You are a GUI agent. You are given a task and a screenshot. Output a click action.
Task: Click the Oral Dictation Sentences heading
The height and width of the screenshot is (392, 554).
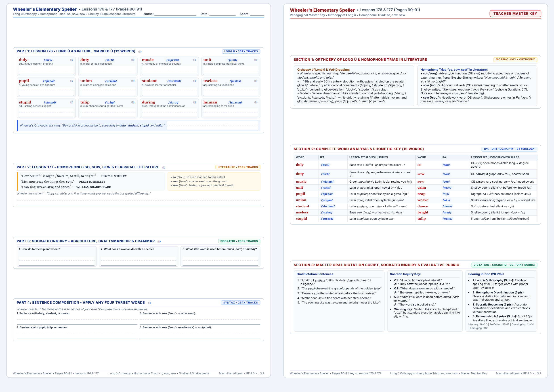click(315, 274)
